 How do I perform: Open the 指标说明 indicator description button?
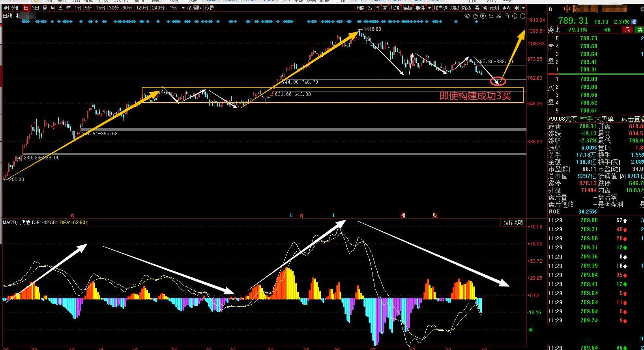click(513, 223)
